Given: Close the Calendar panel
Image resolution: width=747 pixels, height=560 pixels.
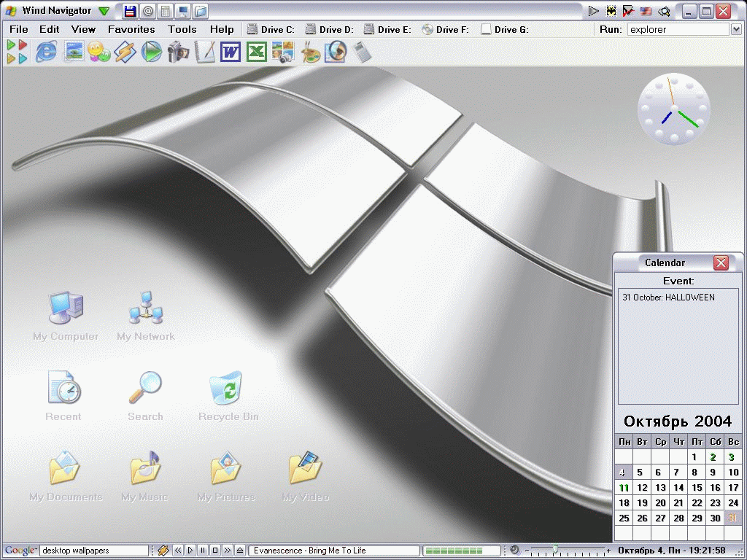Looking at the screenshot, I should point(721,262).
